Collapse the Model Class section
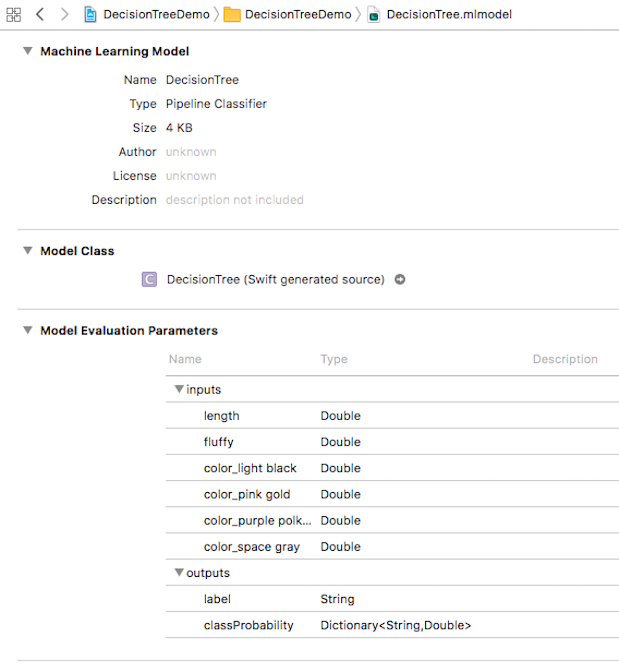This screenshot has width=619, height=672. (x=28, y=250)
